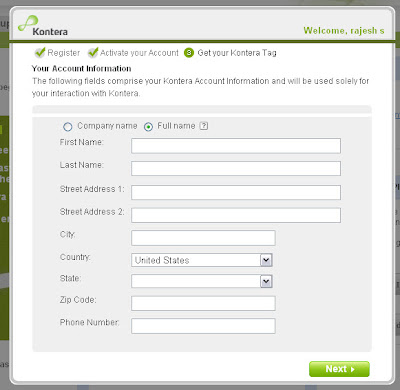The image size is (400, 390).
Task: Click the State: label
Action: (70, 278)
